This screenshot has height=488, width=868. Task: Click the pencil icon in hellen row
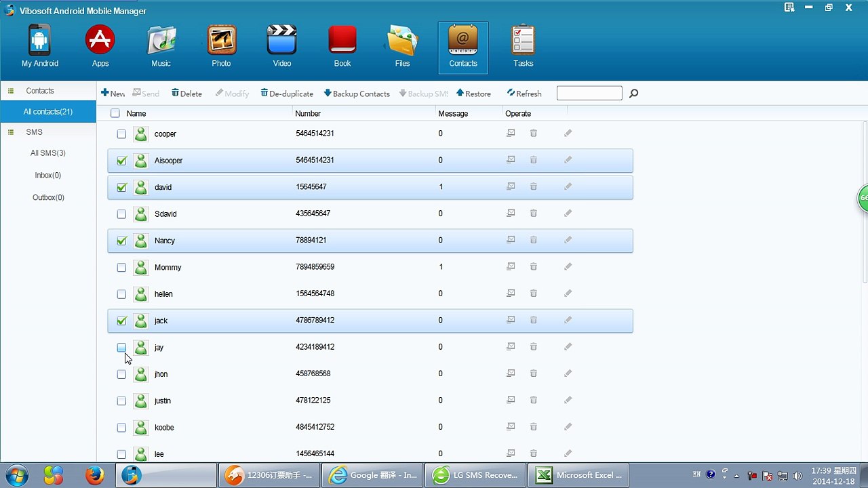click(568, 293)
